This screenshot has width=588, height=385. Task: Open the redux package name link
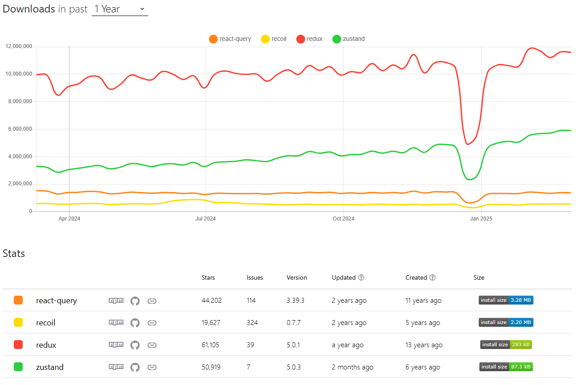click(x=46, y=345)
